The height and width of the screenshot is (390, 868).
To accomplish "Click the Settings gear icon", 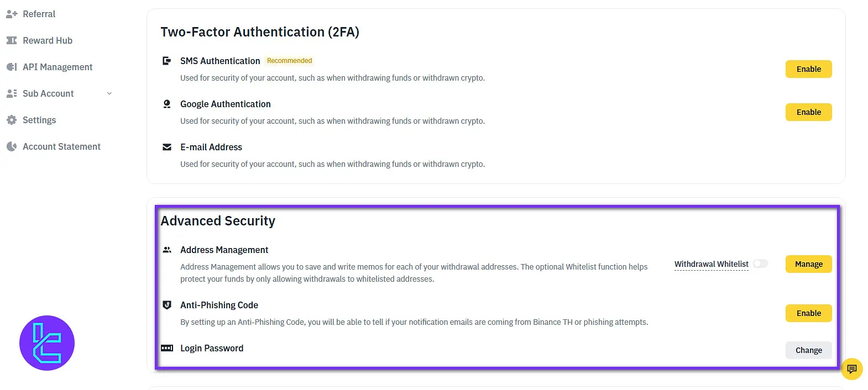I will [x=12, y=120].
